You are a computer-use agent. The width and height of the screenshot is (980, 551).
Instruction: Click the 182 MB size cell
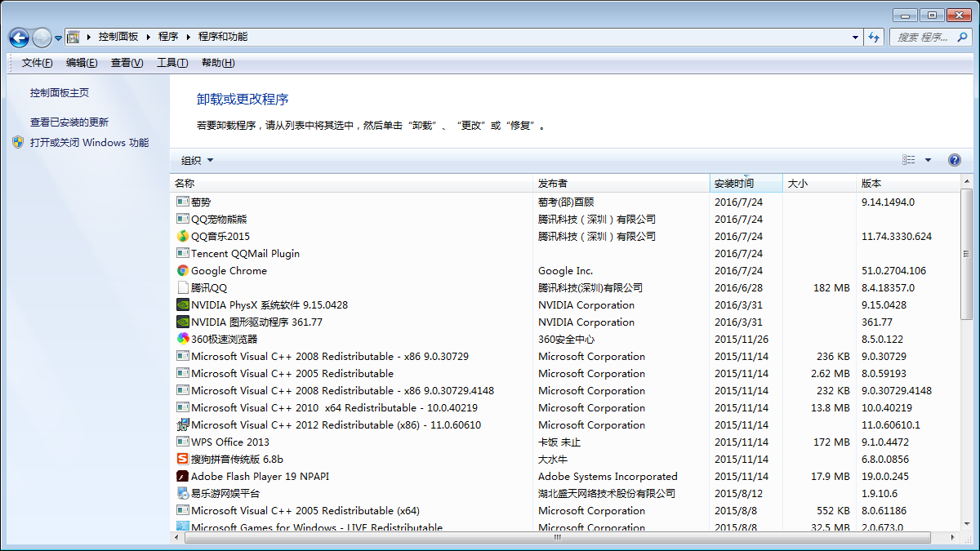pyautogui.click(x=831, y=288)
